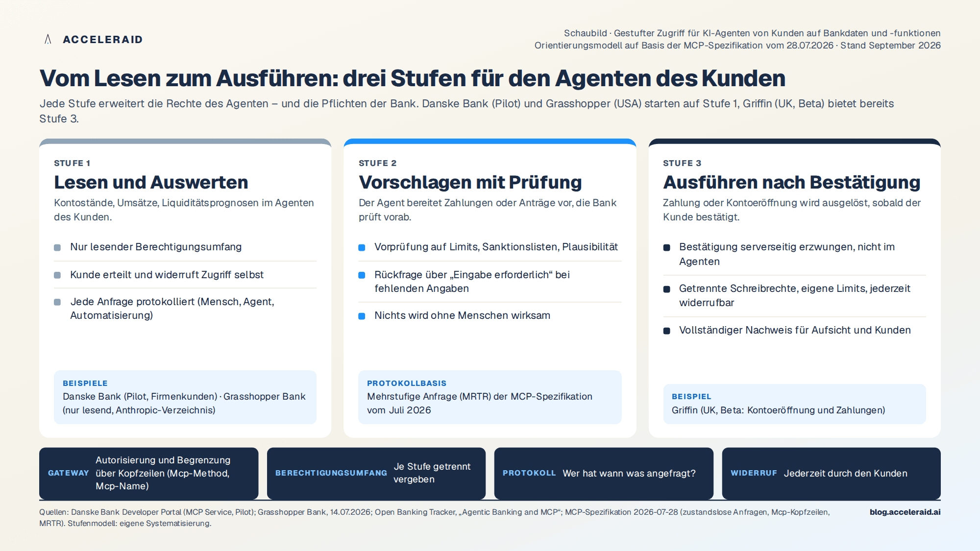Image resolution: width=980 pixels, height=551 pixels.
Task: Click the BEISPIELE box with Danske Bank
Action: (185, 397)
